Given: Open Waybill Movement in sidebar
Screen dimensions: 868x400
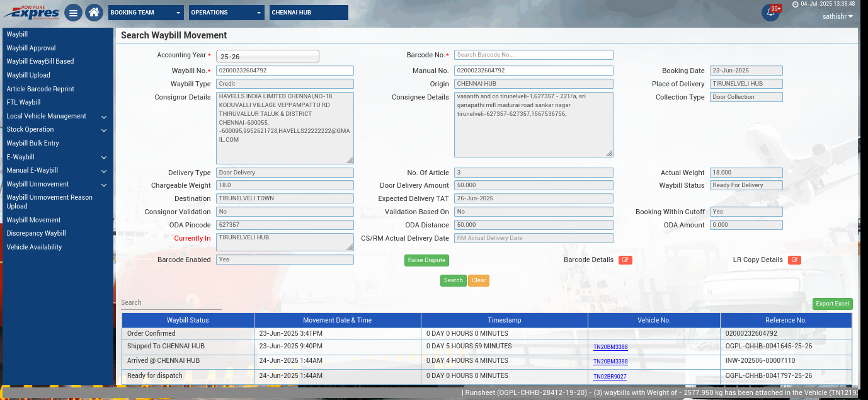Looking at the screenshot, I should click(x=33, y=220).
